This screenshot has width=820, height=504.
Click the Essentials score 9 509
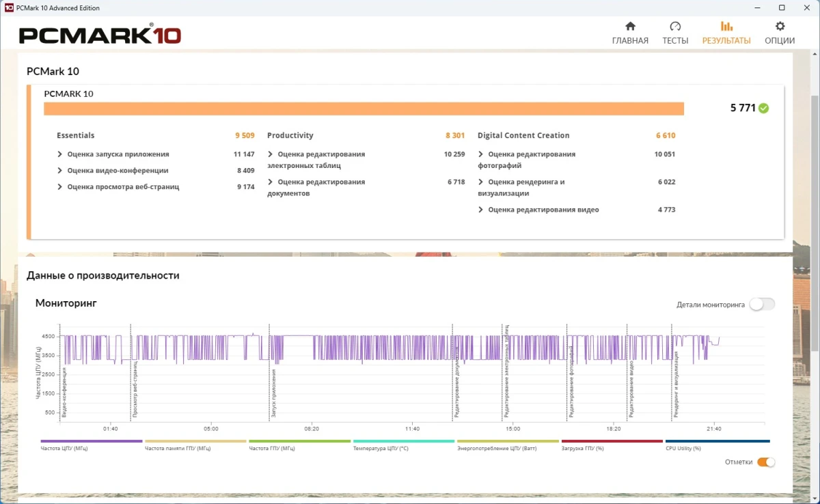pos(245,136)
